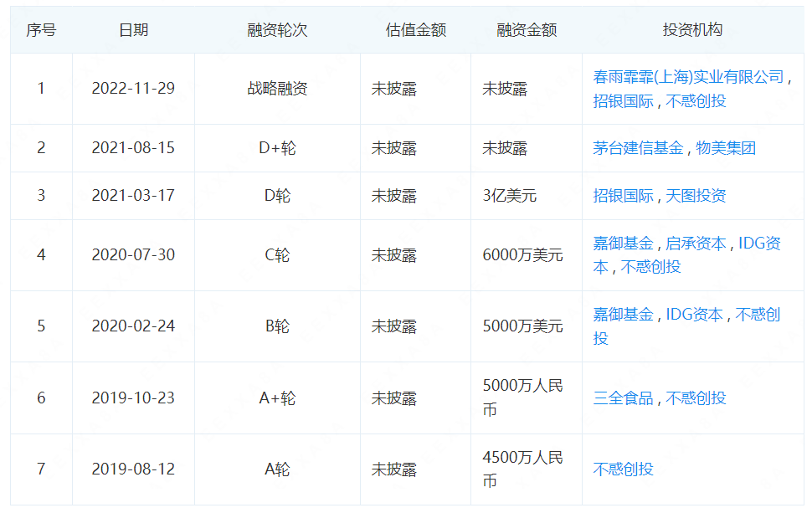Open the 春雨霏霏(上海)实业有限公司 investor link

pos(688,77)
